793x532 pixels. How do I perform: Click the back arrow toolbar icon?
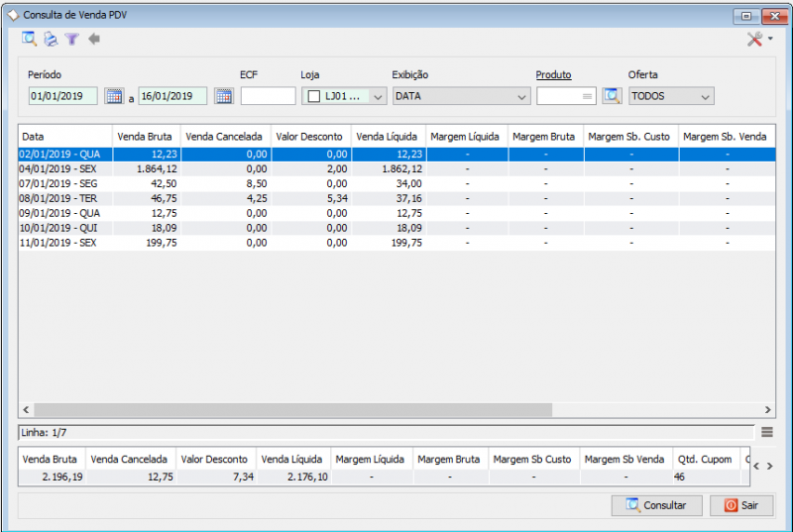[94, 39]
